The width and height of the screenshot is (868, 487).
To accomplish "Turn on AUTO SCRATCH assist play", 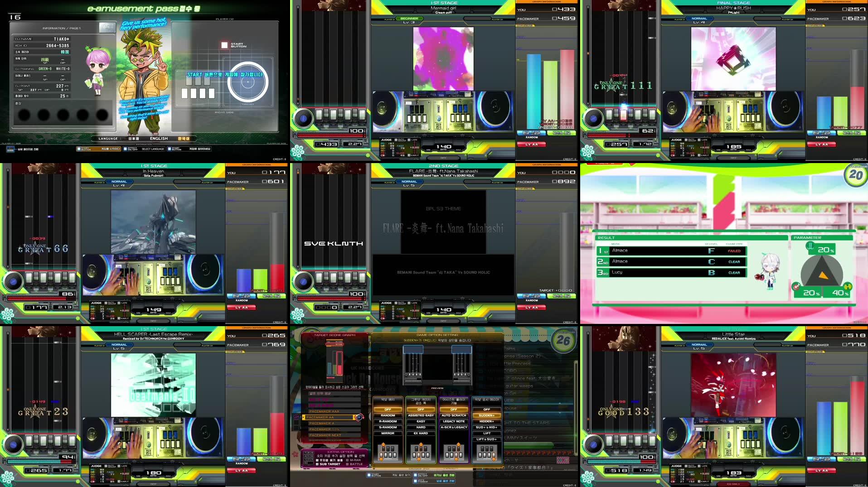I will 453,415.
